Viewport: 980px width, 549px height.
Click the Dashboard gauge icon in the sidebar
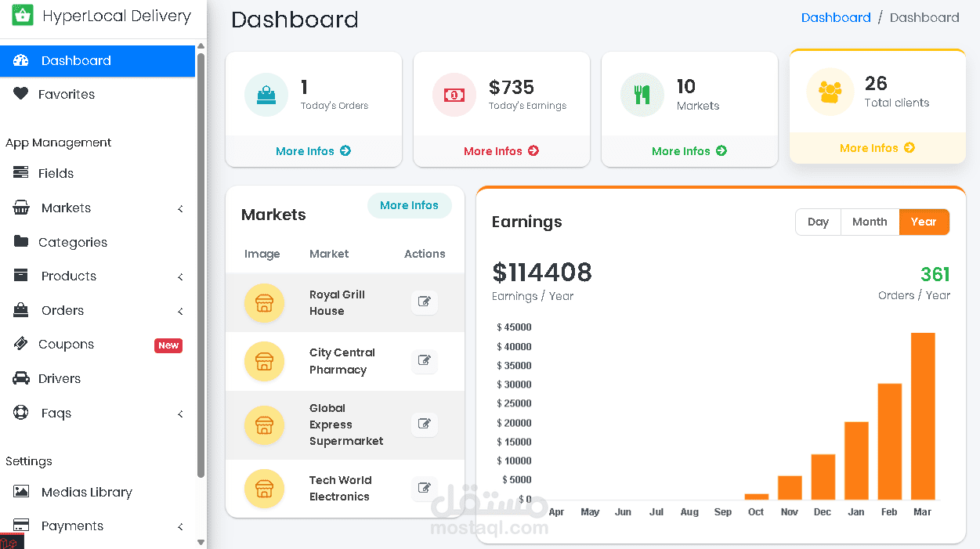[21, 60]
